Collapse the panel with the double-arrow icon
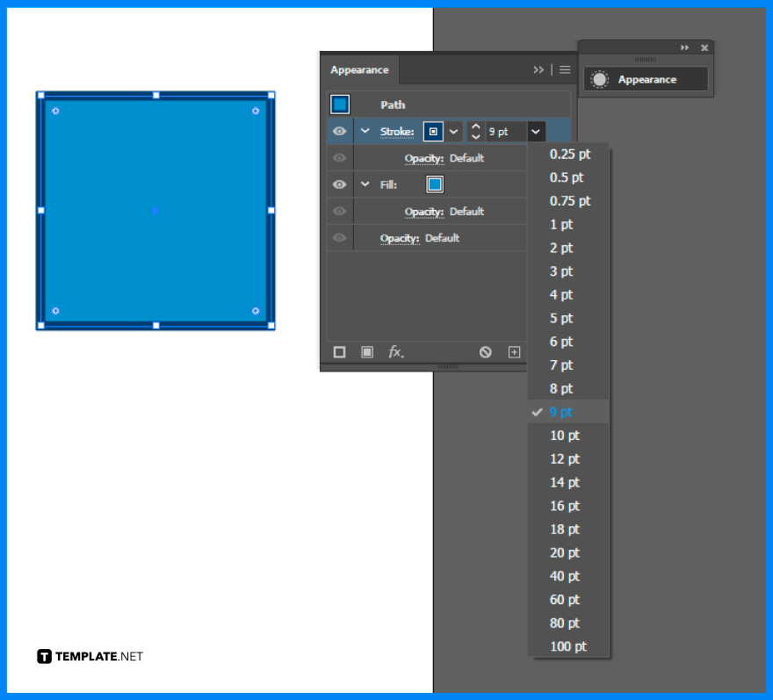The image size is (773, 700). (538, 69)
